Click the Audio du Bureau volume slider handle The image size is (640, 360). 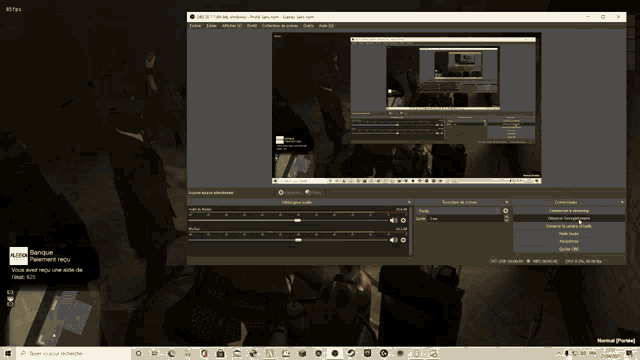coord(298,220)
